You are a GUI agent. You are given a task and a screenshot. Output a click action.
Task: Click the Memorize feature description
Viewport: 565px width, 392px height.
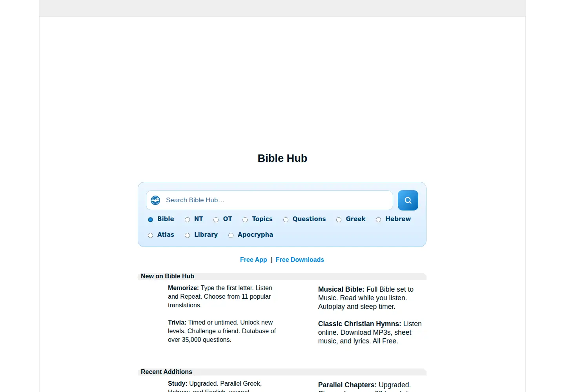[x=220, y=296]
